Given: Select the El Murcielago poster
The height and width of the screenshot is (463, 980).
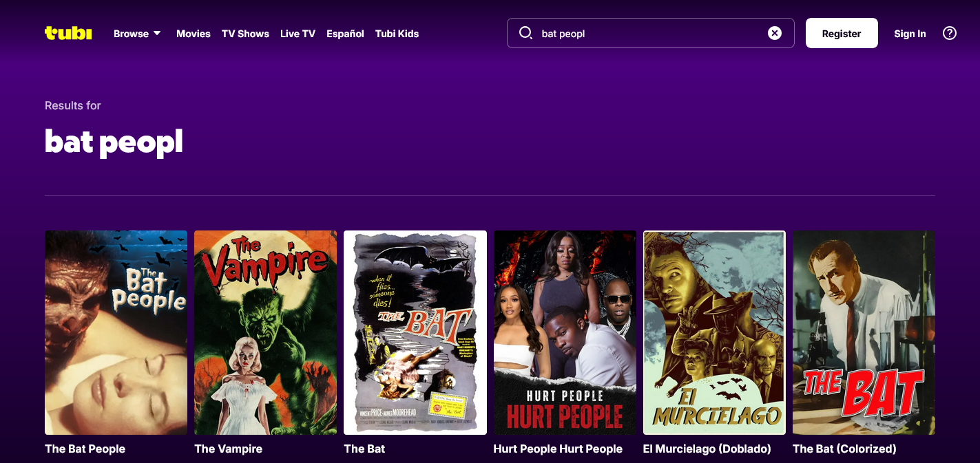Looking at the screenshot, I should 714,332.
